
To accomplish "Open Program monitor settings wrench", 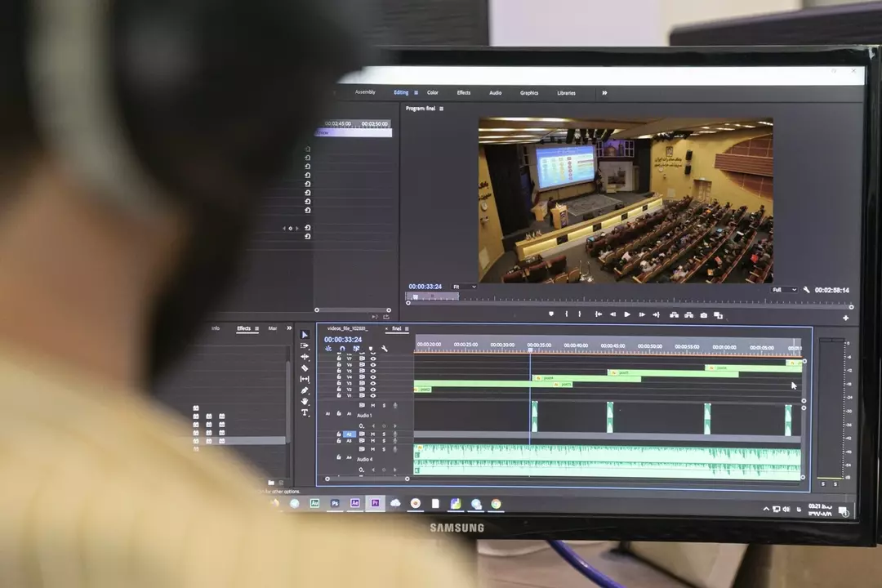I will (806, 290).
